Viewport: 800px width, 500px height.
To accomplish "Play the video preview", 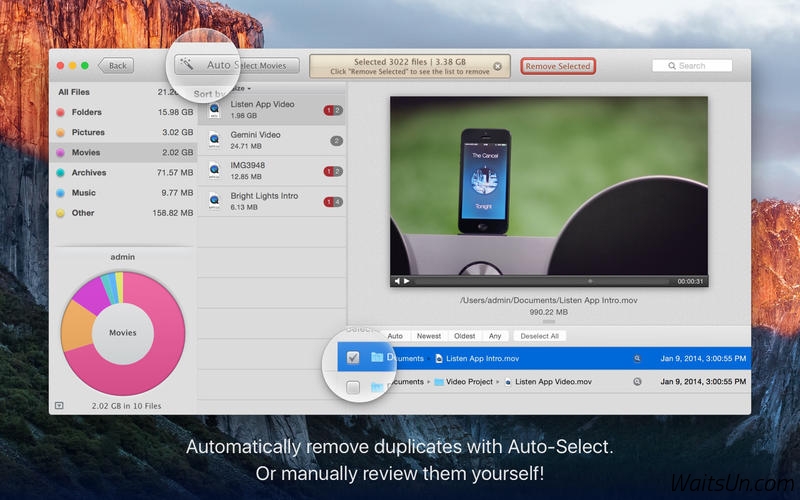I will click(407, 281).
